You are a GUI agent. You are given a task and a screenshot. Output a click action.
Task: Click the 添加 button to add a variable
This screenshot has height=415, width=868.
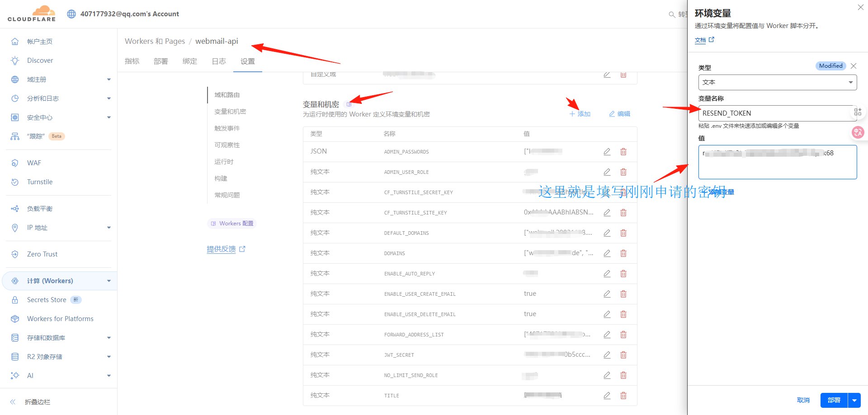[580, 114]
